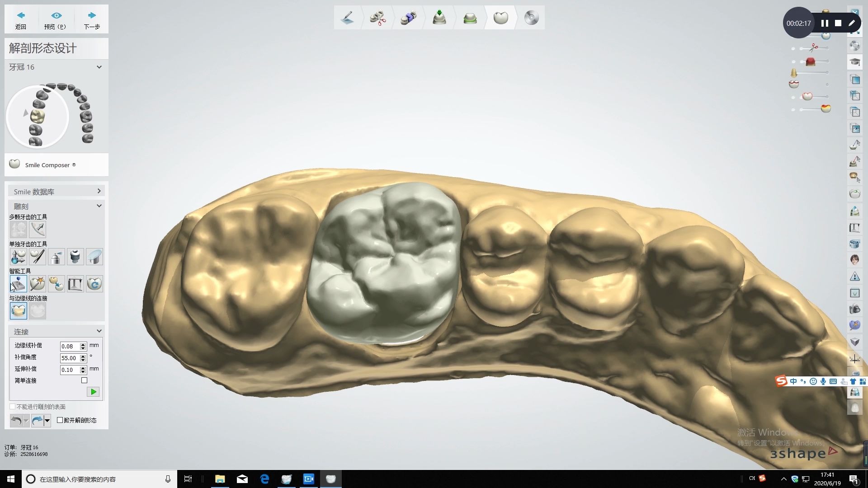
Task: Select the rotate-reset crown smart tool
Action: point(94,284)
